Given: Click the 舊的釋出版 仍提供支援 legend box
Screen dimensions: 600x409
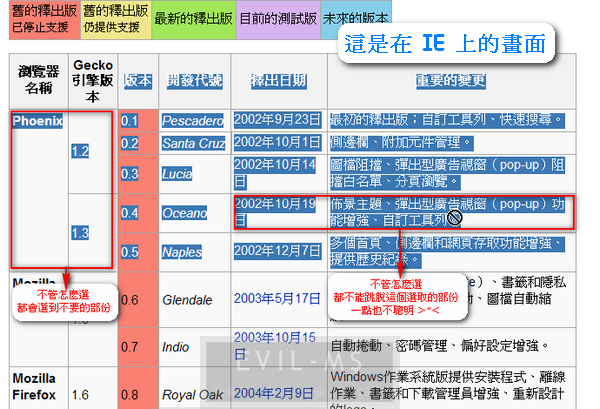Looking at the screenshot, I should [x=116, y=20].
